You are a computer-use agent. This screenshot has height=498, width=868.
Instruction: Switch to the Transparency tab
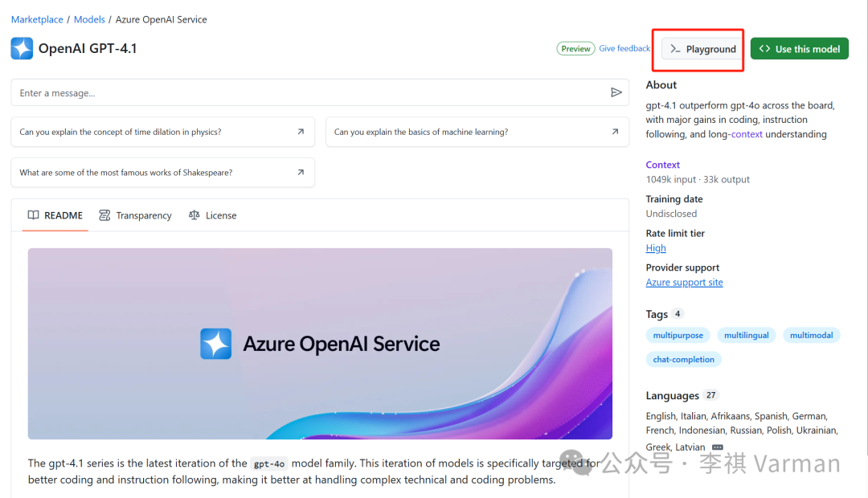click(x=135, y=215)
